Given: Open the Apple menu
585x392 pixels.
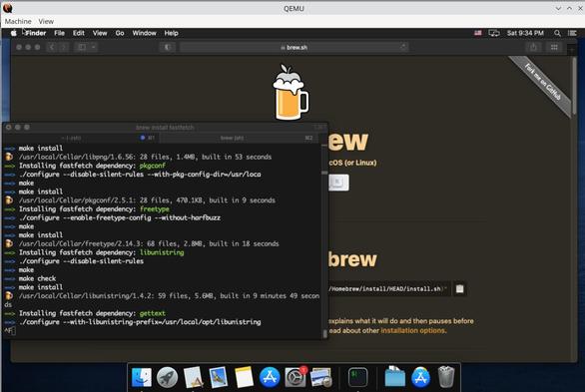Looking at the screenshot, I should 13,33.
